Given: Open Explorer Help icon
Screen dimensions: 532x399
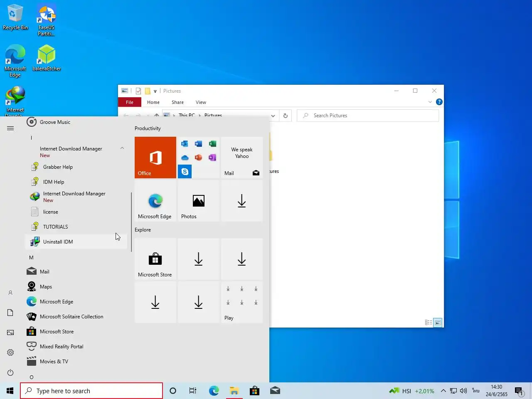Looking at the screenshot, I should pos(439,102).
